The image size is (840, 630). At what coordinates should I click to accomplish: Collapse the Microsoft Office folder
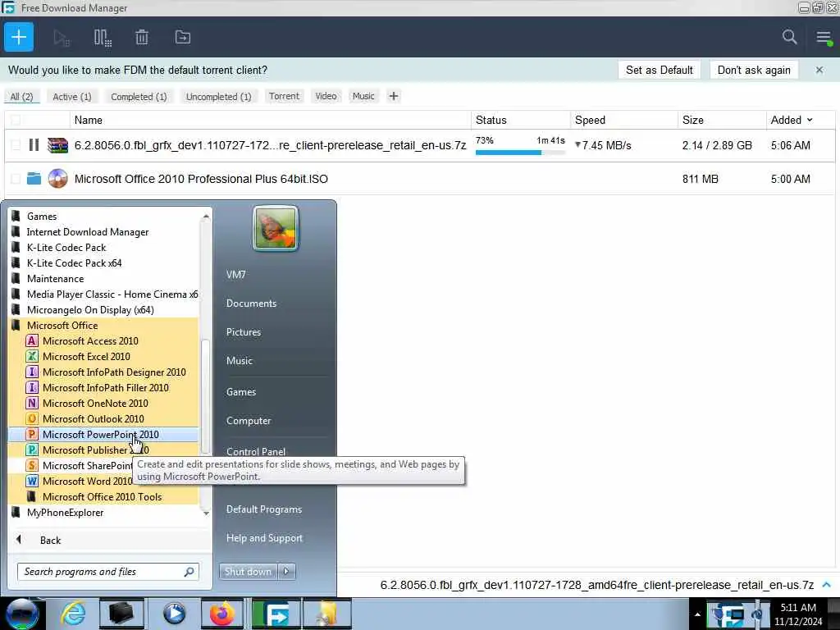[62, 325]
